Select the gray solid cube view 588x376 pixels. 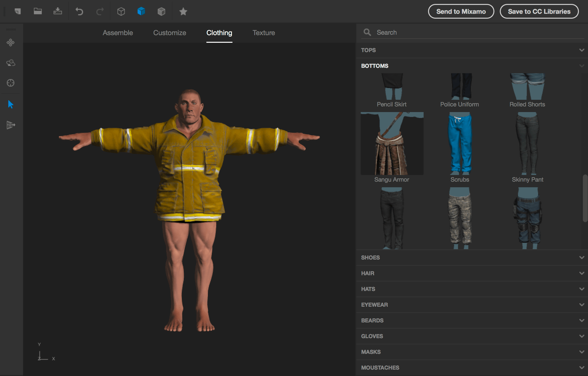161,11
